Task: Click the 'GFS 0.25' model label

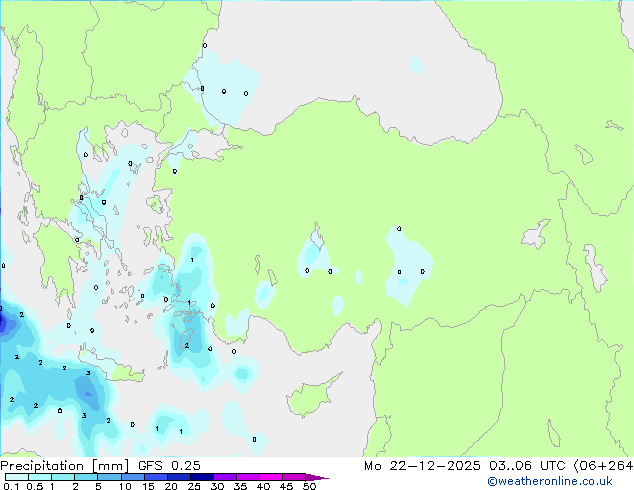Action: (169, 466)
